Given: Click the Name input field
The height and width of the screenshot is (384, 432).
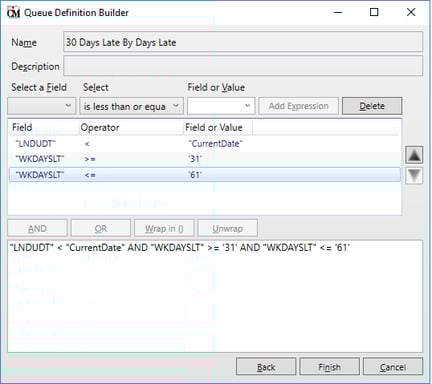Looking at the screenshot, I should (243, 42).
